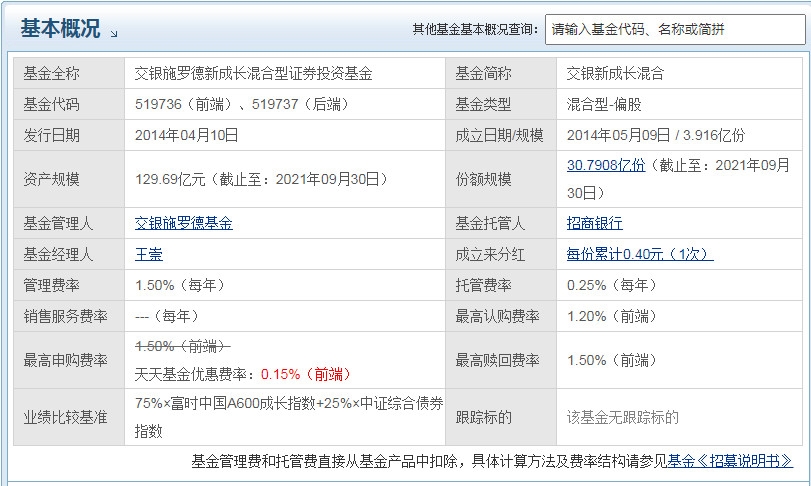Select the 基本概况 section heading
Image resolution: width=811 pixels, height=486 pixels.
click(60, 28)
